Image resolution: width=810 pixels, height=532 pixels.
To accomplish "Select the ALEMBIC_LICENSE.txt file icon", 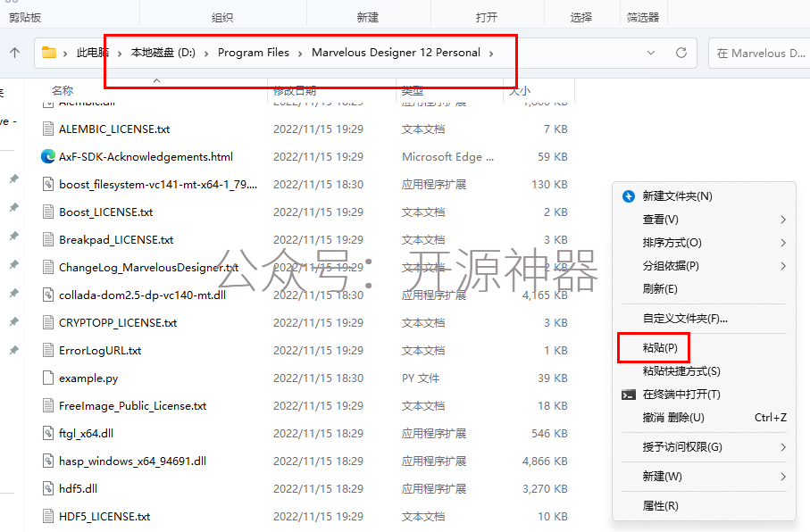I will [x=48, y=129].
